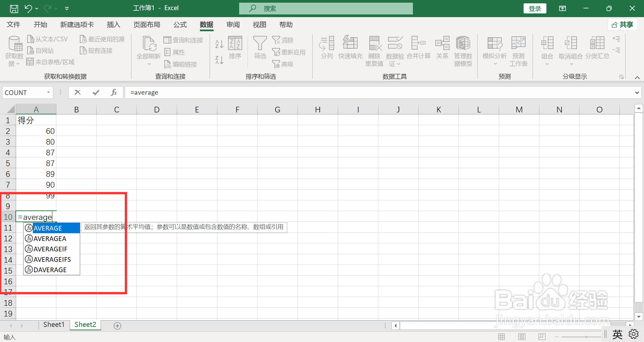Image resolution: width=644 pixels, height=342 pixels.
Task: Open Queries & Connections (查询和连接)
Action: (183, 40)
